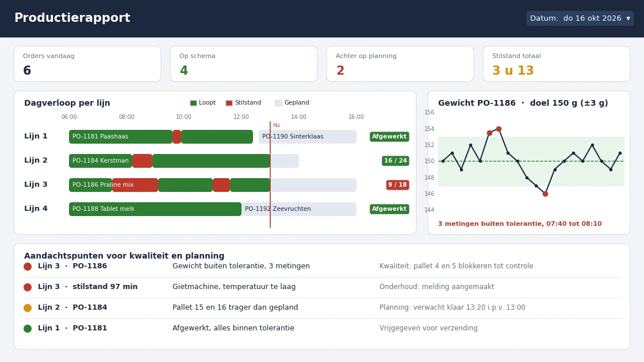Click the Afgewerkt badge on Lijn 1
Screen dimensions: 644x362
[x=389, y=137]
